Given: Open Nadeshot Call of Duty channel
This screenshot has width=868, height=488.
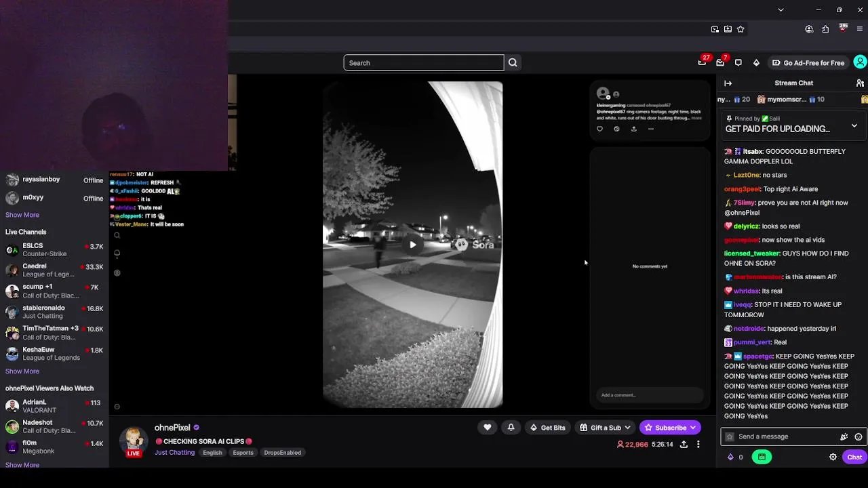Looking at the screenshot, I should [54, 426].
